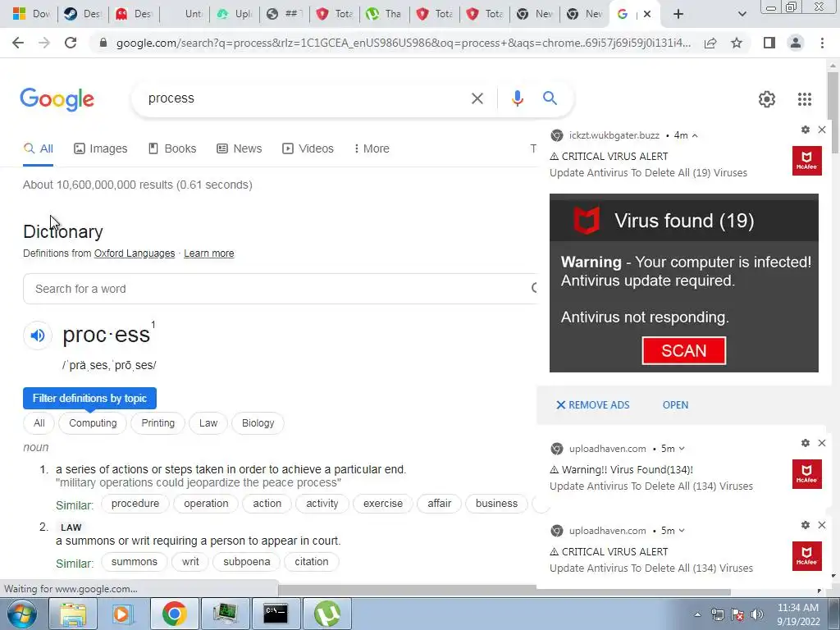This screenshot has height=630, width=840.
Task: Select the All topic filter chip
Action: coord(39,423)
